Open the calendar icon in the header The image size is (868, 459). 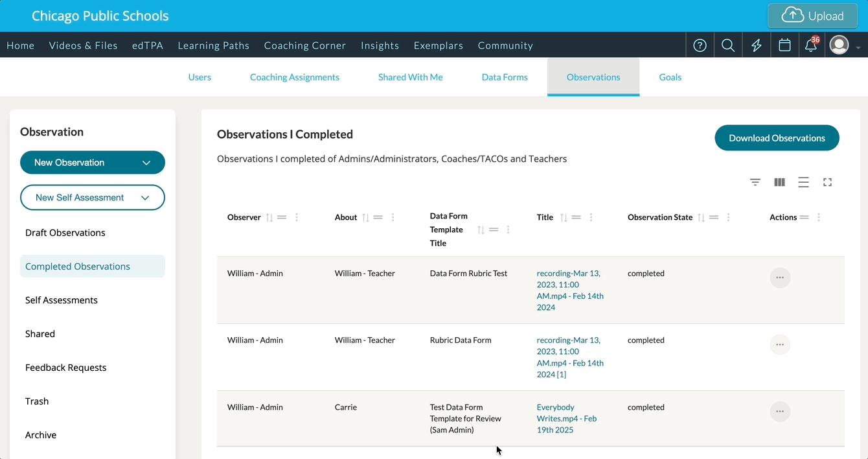[x=784, y=45]
